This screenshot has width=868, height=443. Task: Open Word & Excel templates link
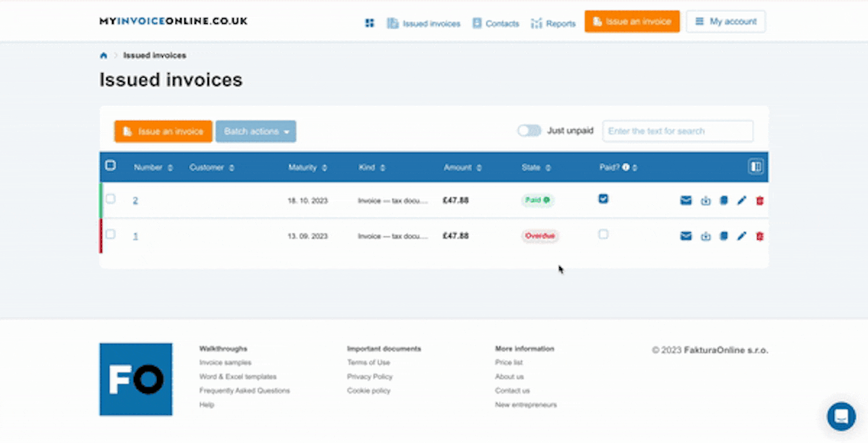(238, 376)
